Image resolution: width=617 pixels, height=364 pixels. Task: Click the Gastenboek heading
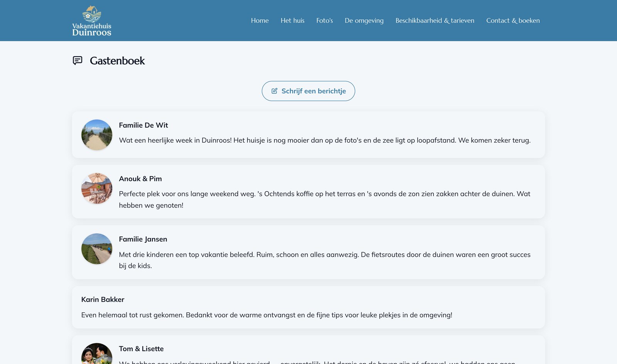click(117, 61)
